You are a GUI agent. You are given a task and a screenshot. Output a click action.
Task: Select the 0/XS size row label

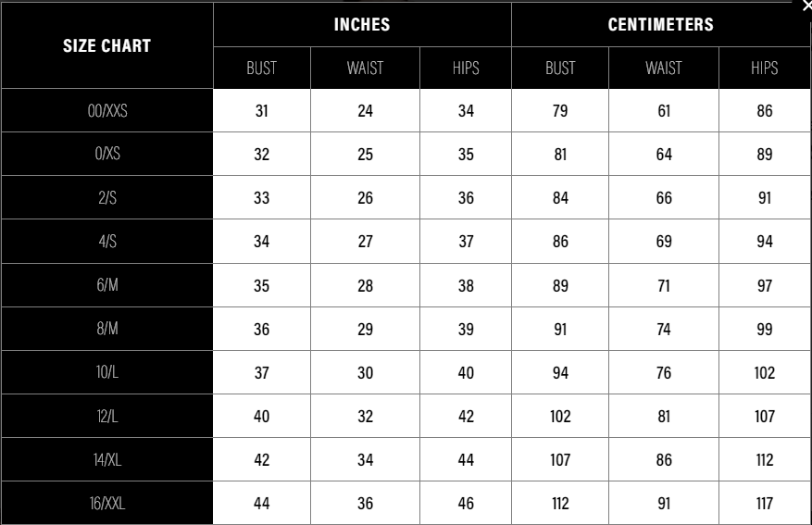(106, 155)
